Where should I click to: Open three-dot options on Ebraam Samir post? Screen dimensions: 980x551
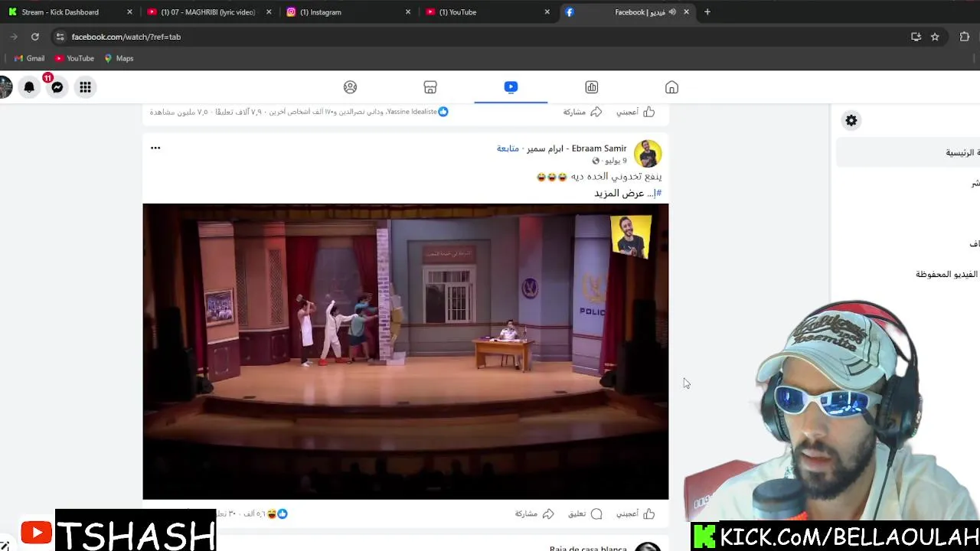(155, 148)
